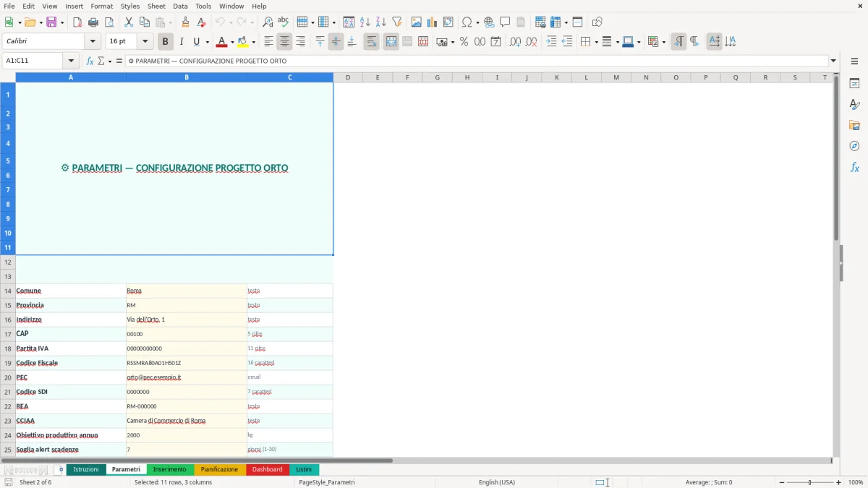Select the Clone Formatting paintbrush

pos(185,22)
